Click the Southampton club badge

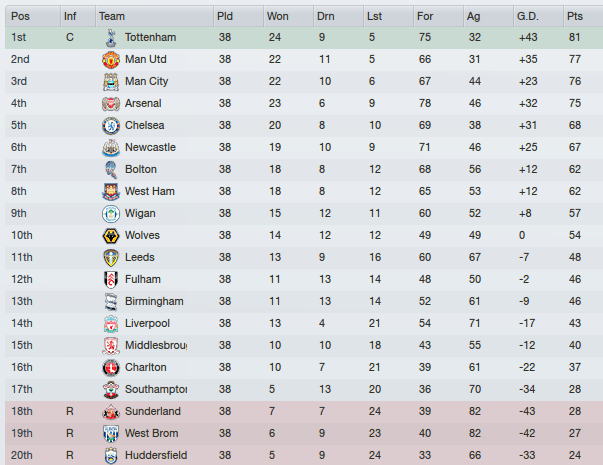point(110,390)
